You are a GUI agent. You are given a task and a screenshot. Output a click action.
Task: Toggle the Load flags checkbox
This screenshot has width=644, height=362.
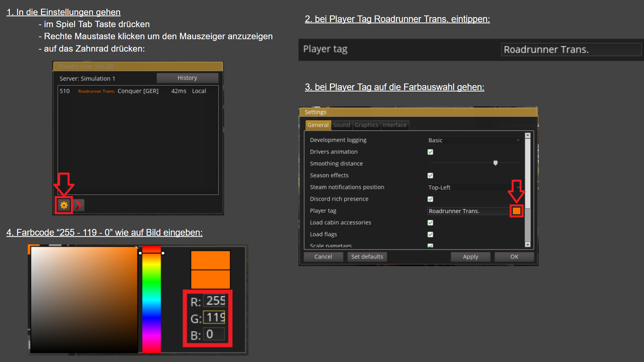(x=430, y=234)
